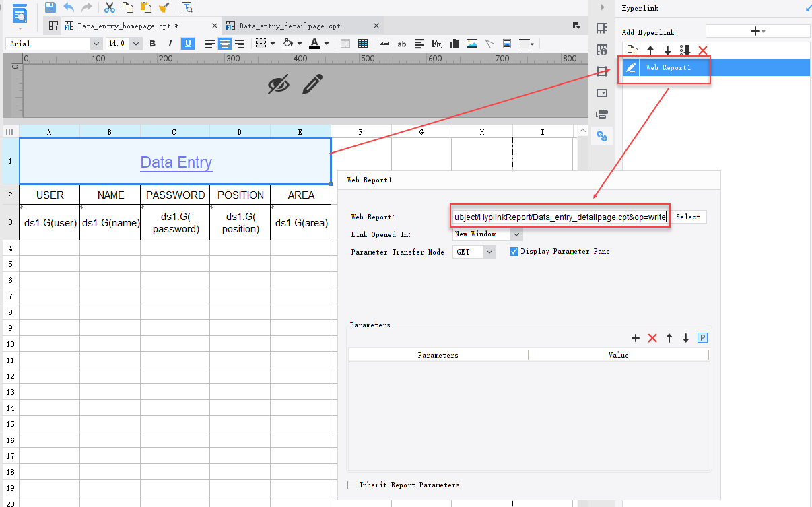
Task: Open the font size 14.0 dropdown
Action: (136, 44)
